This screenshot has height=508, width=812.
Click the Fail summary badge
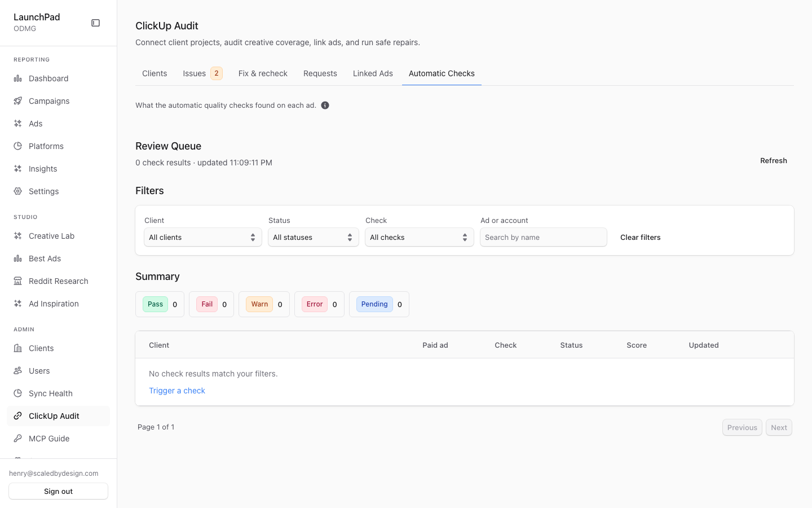[x=207, y=304]
